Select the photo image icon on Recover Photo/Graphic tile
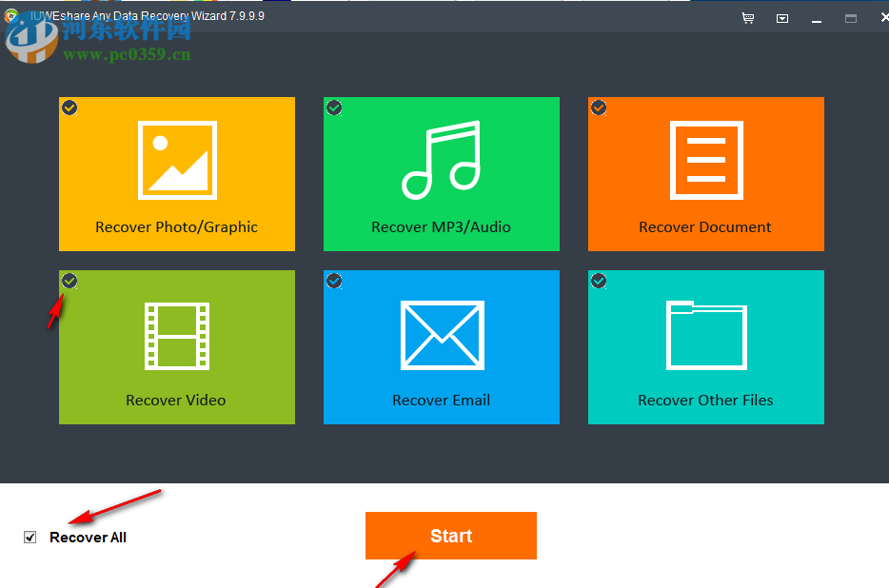The image size is (889, 588). 176,159
